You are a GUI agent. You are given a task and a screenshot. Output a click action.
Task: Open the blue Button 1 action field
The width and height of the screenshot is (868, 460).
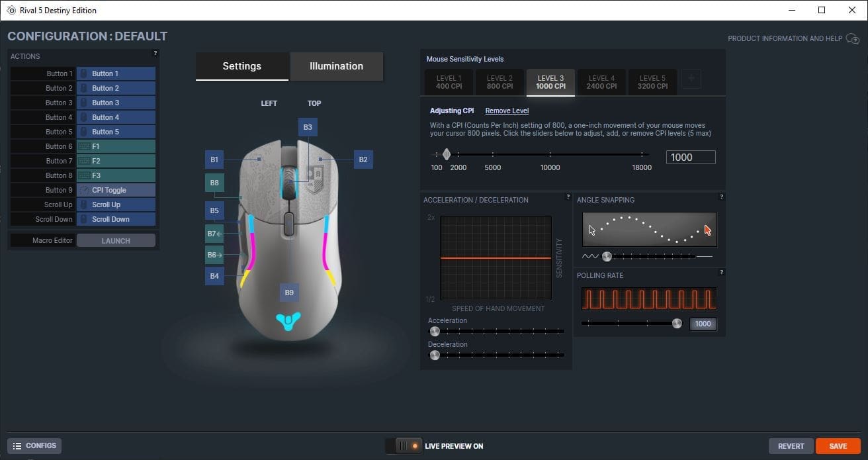pyautogui.click(x=116, y=73)
